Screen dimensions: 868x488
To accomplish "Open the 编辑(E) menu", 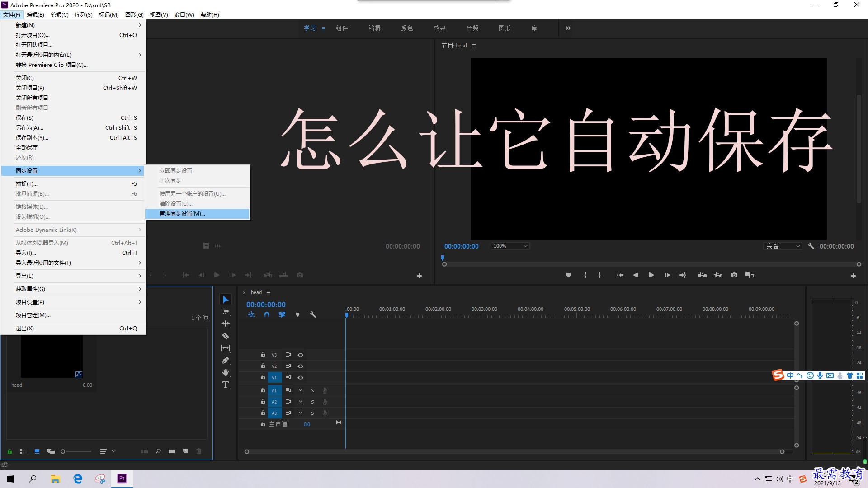I will 35,14.
